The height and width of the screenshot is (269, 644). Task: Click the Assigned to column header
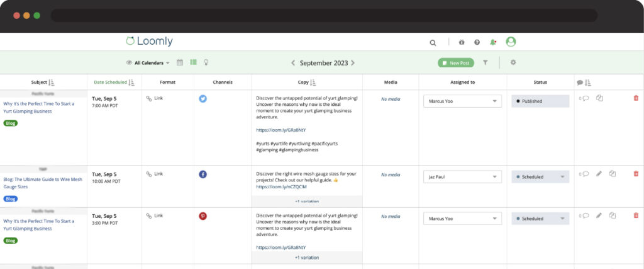[x=462, y=83]
